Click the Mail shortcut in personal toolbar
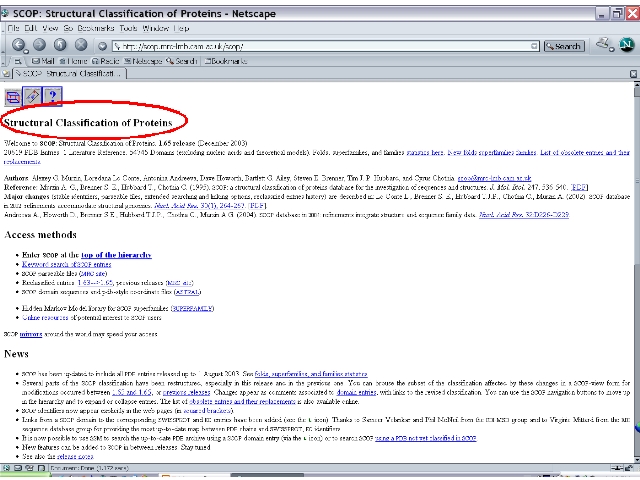 point(43,61)
